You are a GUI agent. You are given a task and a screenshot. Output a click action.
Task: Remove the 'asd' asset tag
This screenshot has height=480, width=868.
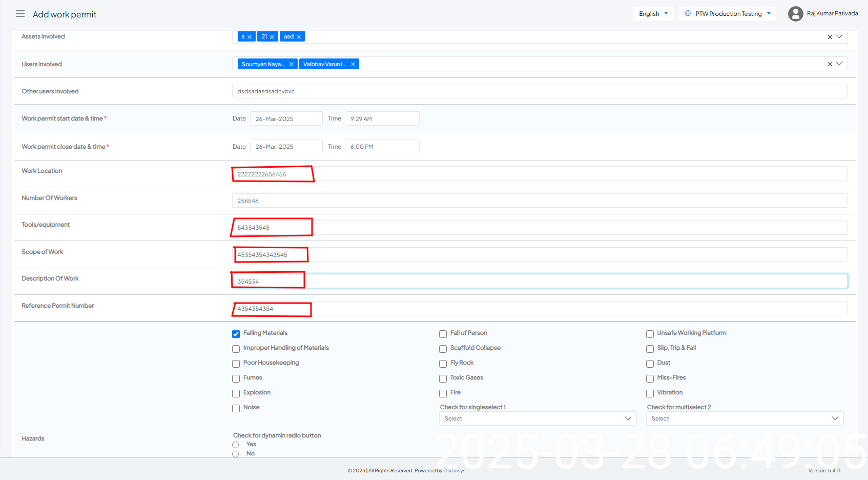point(299,37)
